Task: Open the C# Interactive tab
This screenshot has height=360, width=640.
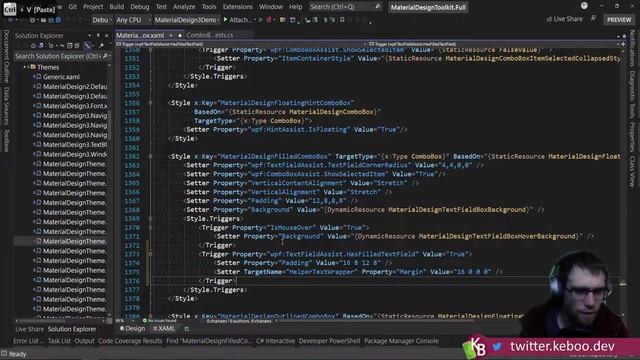Action: coord(275,341)
